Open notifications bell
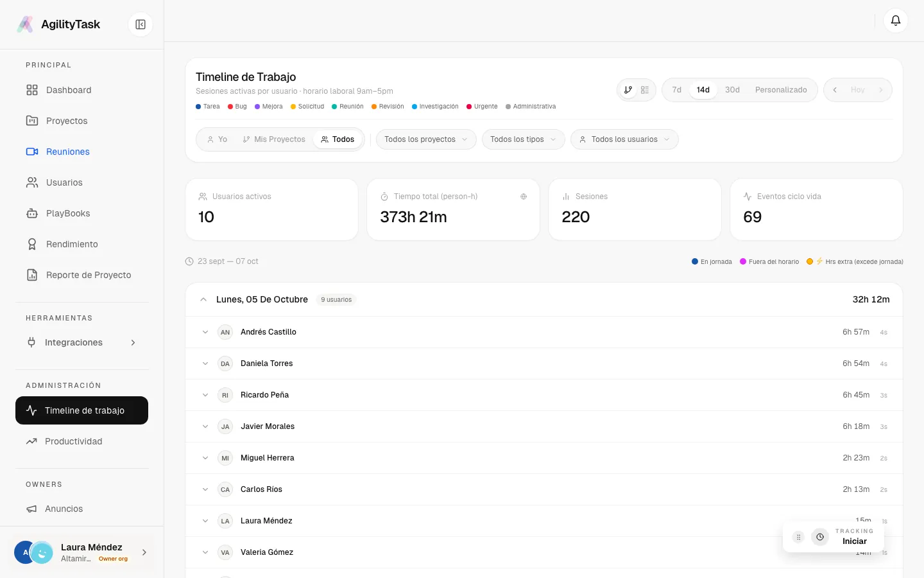Screen dimensions: 924x578 (x=896, y=21)
